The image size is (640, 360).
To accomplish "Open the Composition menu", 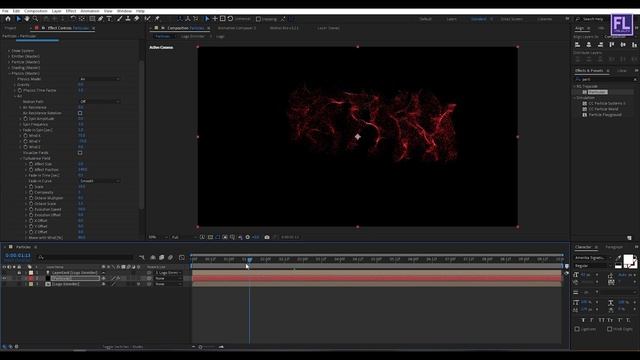I will [36, 11].
